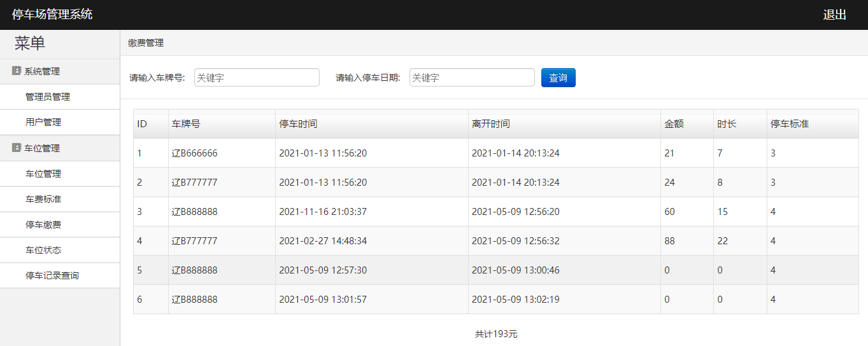Select plate 辽B666666 in row 1
Image resolution: width=868 pixels, height=346 pixels.
(194, 153)
